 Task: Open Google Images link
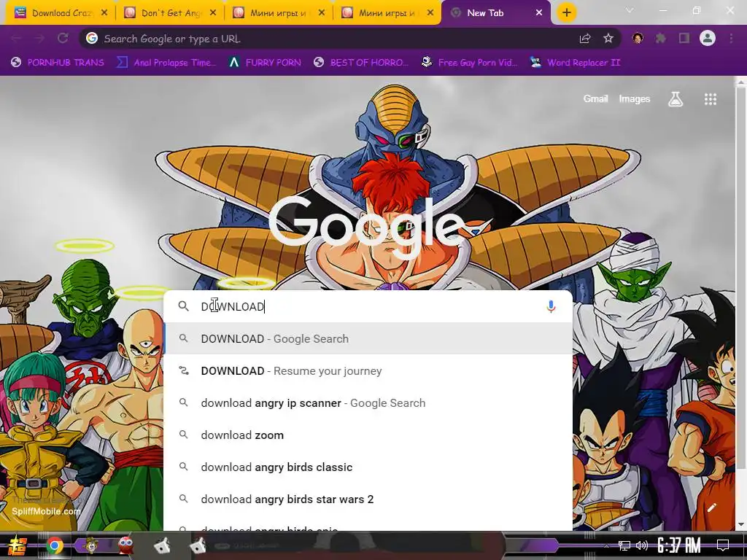634,98
